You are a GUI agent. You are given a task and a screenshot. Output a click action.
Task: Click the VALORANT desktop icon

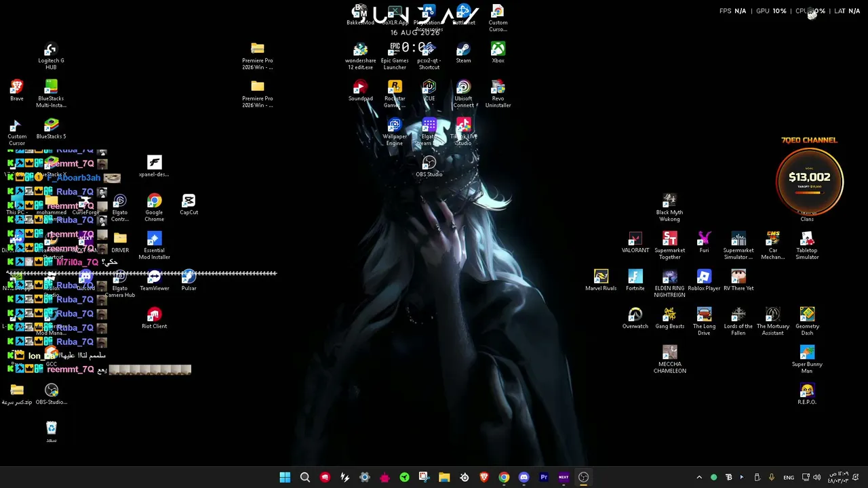coord(635,243)
